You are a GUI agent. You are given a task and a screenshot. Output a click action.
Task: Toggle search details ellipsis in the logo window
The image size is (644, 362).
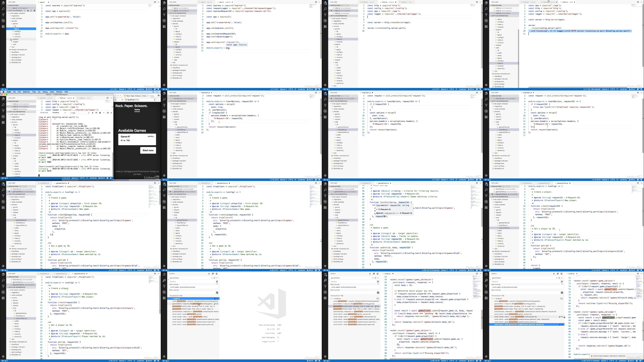(x=217, y=284)
